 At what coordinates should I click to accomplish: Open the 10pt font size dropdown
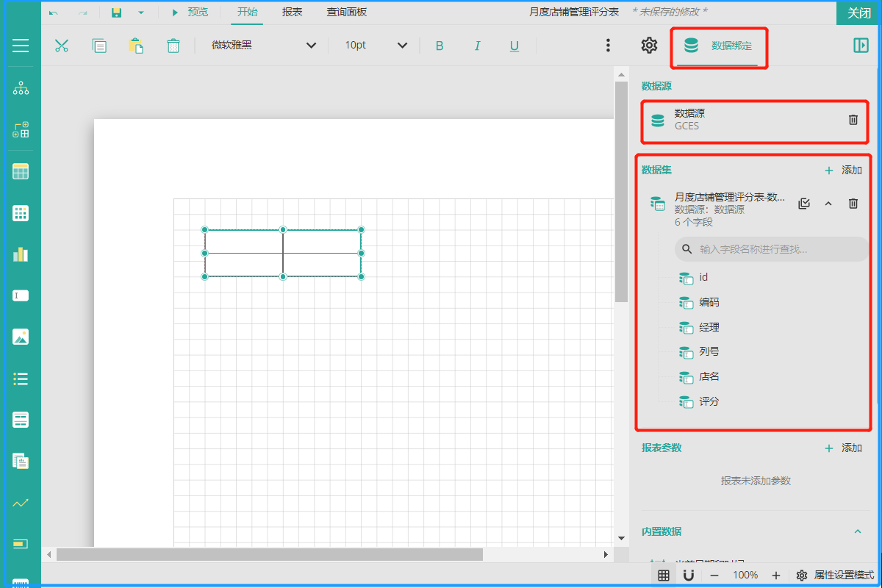tap(376, 46)
